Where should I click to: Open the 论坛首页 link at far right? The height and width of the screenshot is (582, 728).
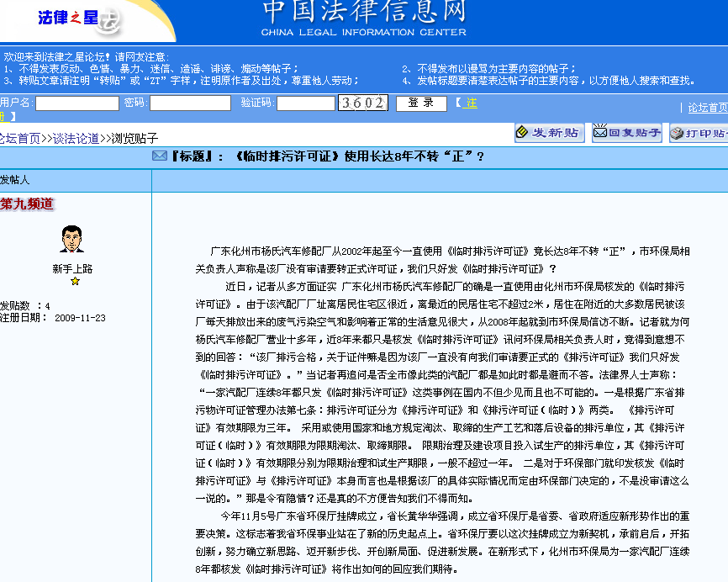tap(707, 108)
